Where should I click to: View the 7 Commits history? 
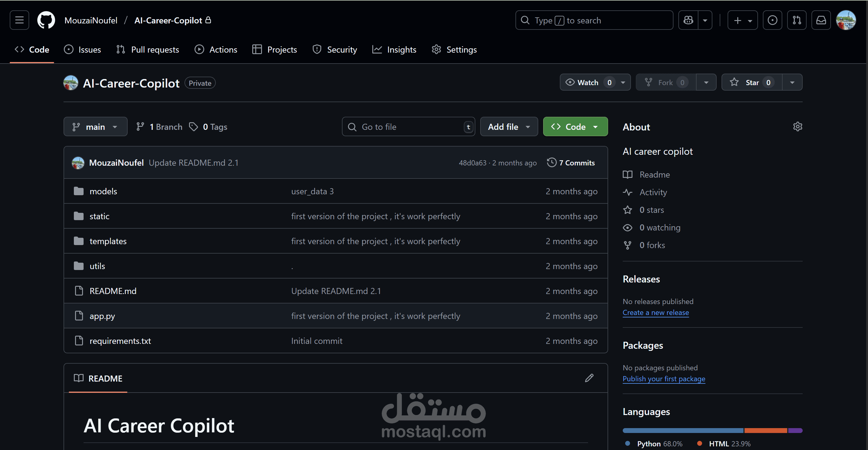tap(571, 163)
